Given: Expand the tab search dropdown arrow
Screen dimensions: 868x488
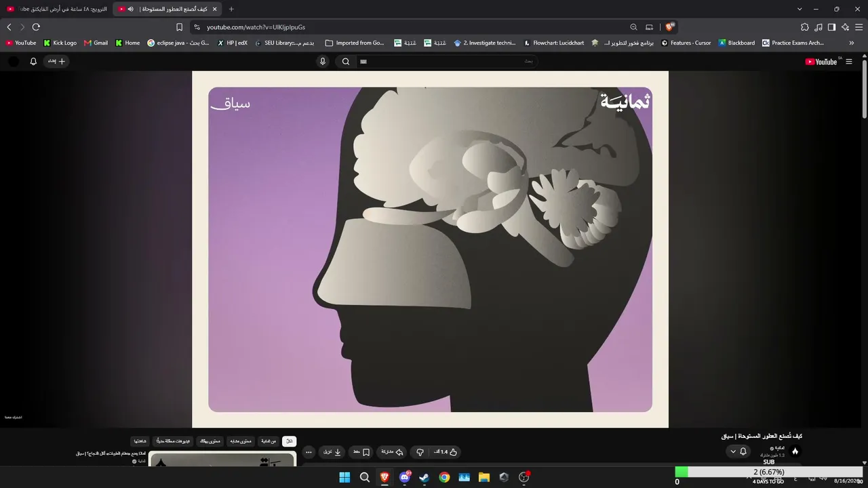Looking at the screenshot, I should (800, 9).
